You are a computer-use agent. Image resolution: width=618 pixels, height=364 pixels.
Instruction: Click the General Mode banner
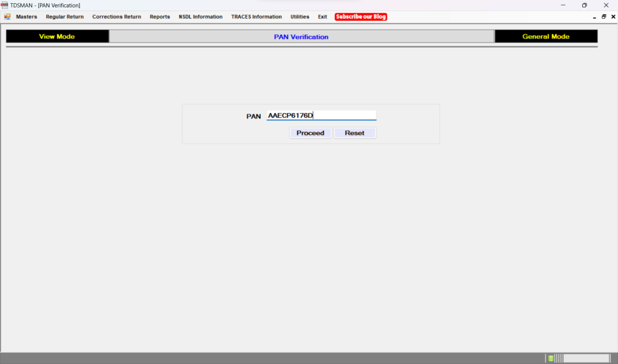tap(546, 36)
